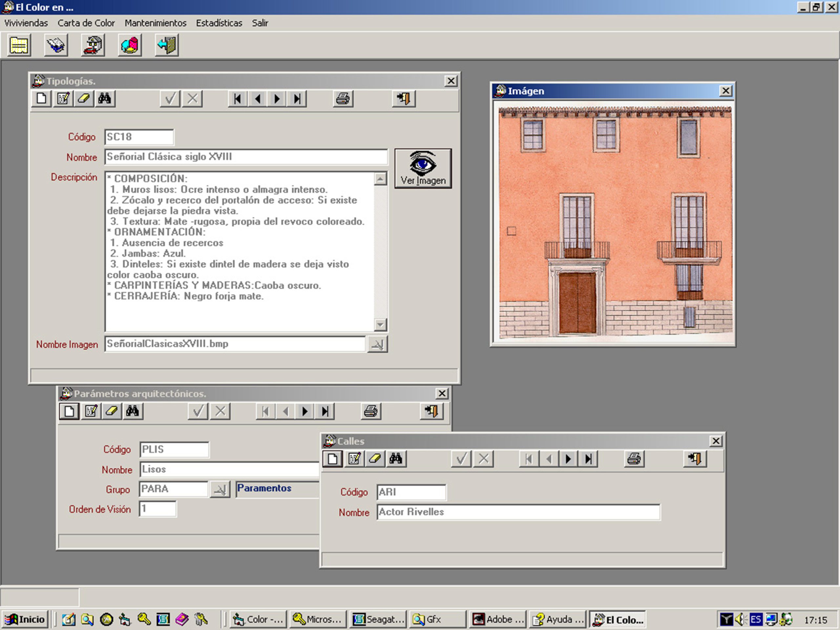Screen dimensions: 840x630
Task: Open the Mantenimientos menu
Action: click(x=155, y=23)
